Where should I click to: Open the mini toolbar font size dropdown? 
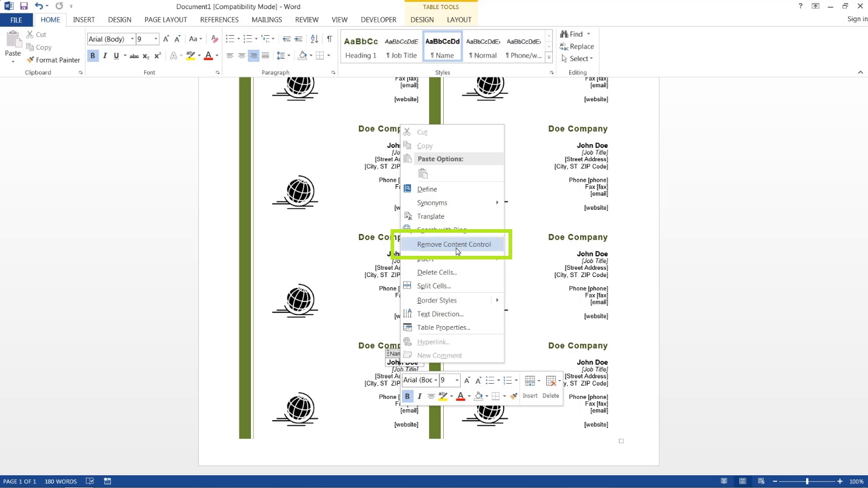pos(457,381)
